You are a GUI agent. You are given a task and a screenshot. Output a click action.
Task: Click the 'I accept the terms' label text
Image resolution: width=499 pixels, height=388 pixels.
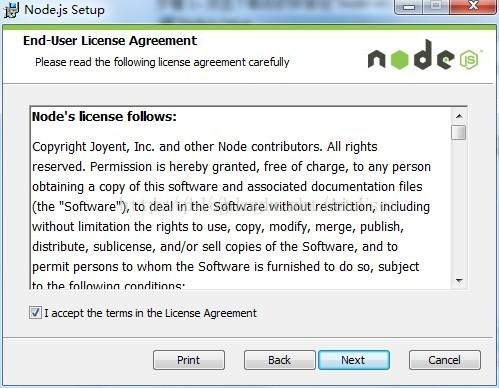click(150, 313)
